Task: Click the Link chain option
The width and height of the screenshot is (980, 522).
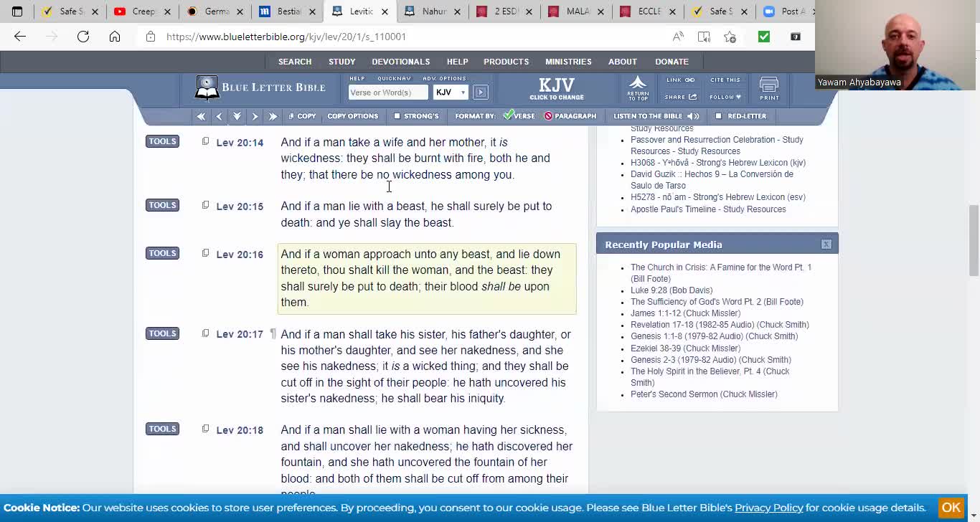Action: tap(680, 80)
